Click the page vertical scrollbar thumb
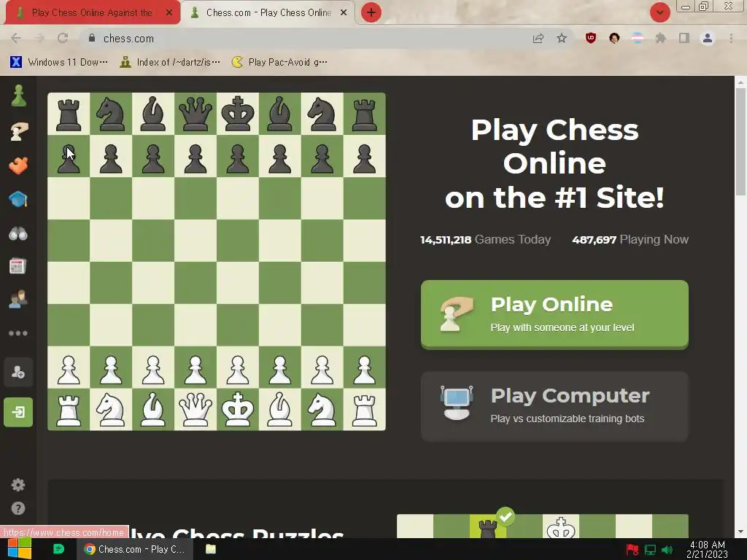Viewport: 747px width, 560px height. [740, 141]
